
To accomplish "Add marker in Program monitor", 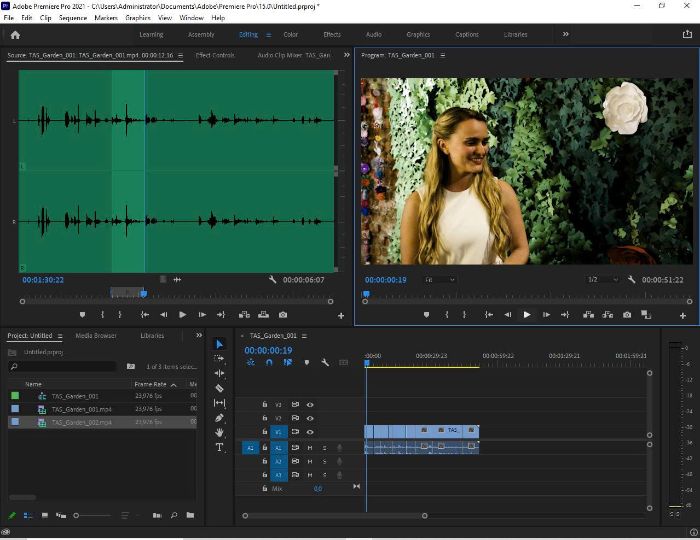I will coord(426,315).
